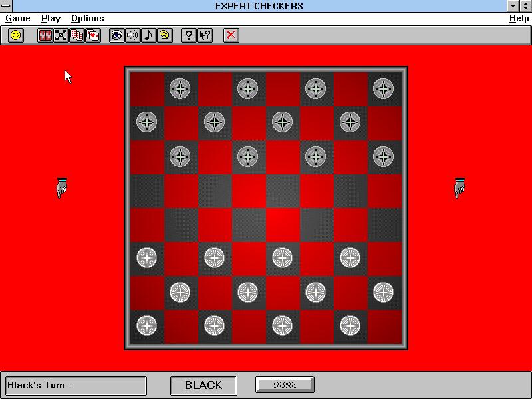This screenshot has height=399, width=532.
Task: Select black piece in top row, second column
Action: 180,88
